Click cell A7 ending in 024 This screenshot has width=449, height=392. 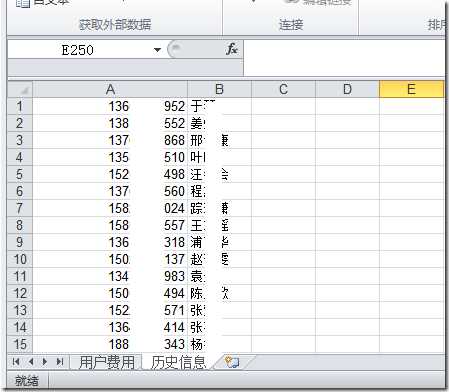click(110, 208)
